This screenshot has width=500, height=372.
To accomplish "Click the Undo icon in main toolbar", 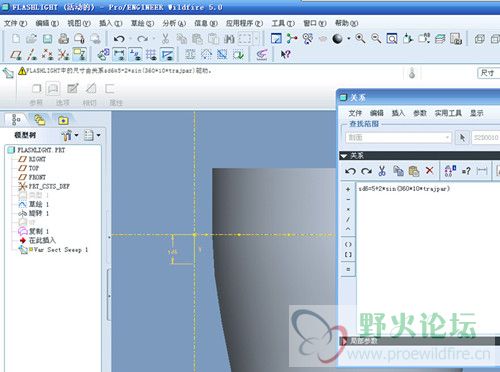I will tap(119, 39).
